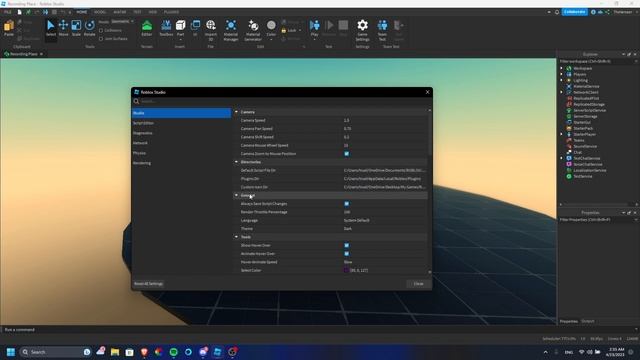Image resolution: width=640 pixels, height=360 pixels.
Task: Activate the Scale tool
Action: tap(76, 28)
